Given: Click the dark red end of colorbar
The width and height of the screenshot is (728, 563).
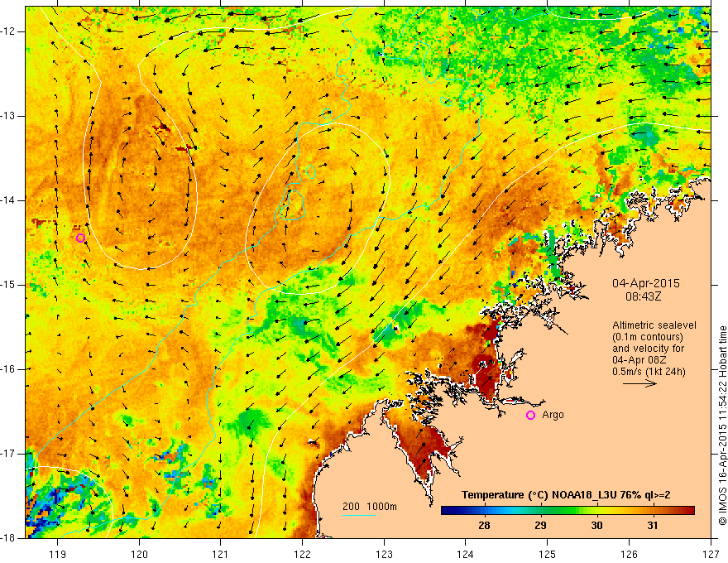Looking at the screenshot, I should coord(690,511).
